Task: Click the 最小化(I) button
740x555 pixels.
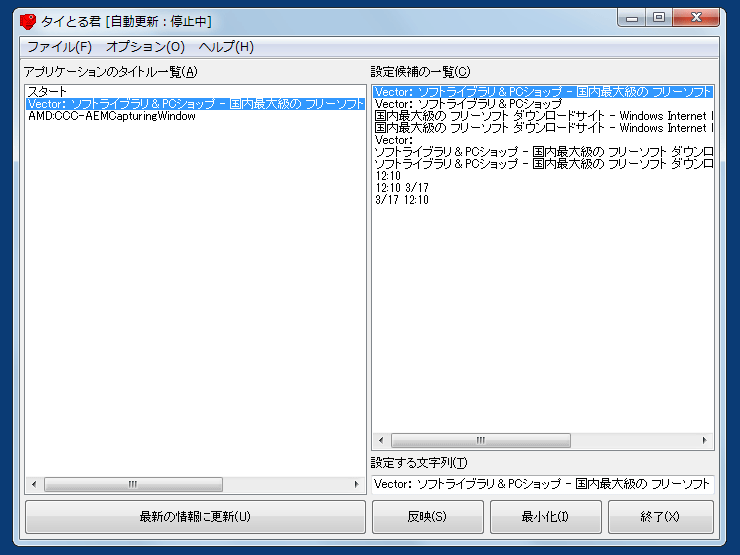Action: [546, 517]
